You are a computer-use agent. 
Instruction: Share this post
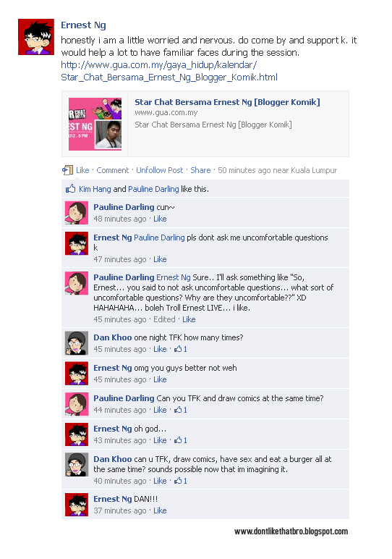click(200, 170)
